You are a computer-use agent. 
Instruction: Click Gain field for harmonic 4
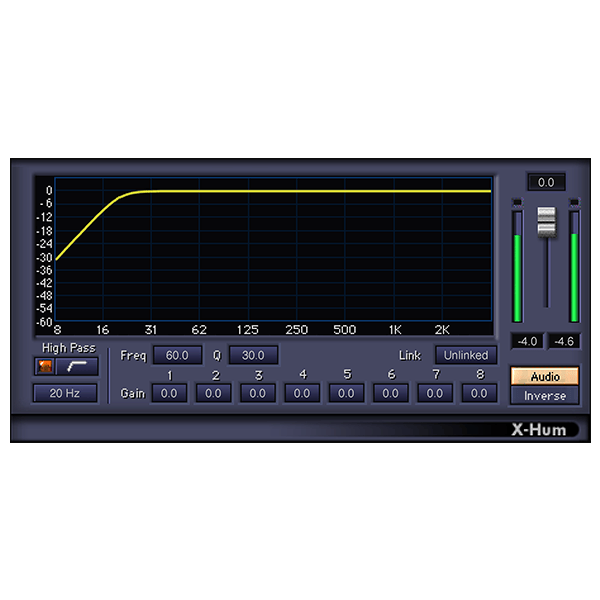(302, 393)
